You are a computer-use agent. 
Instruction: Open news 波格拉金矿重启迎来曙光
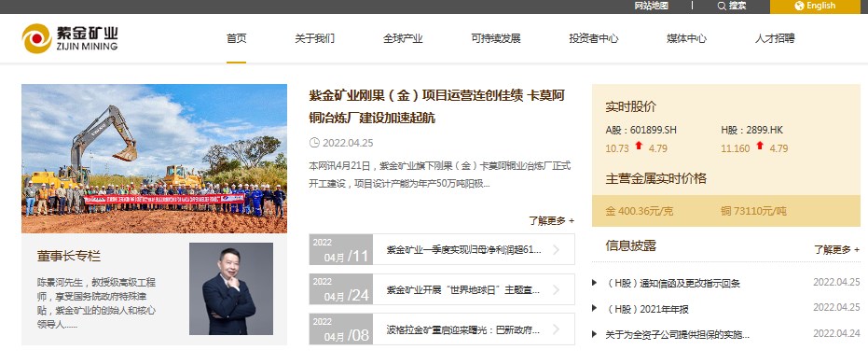pyautogui.click(x=463, y=329)
